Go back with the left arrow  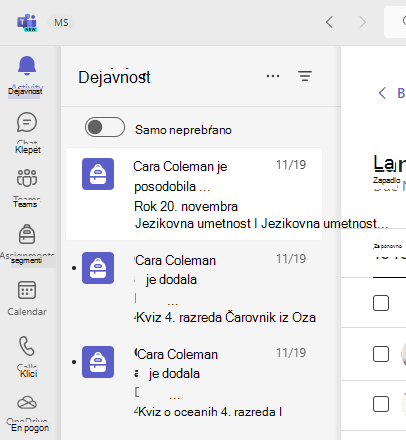pyautogui.click(x=329, y=22)
